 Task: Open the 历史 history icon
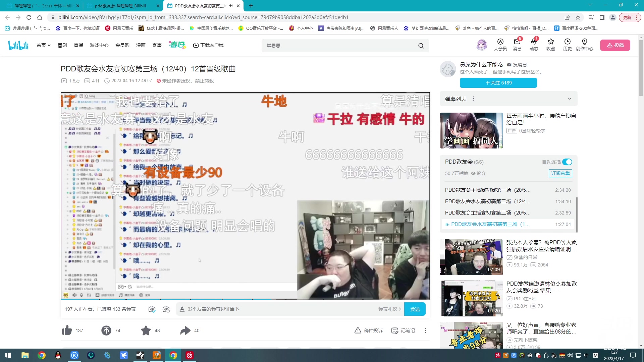click(x=567, y=45)
